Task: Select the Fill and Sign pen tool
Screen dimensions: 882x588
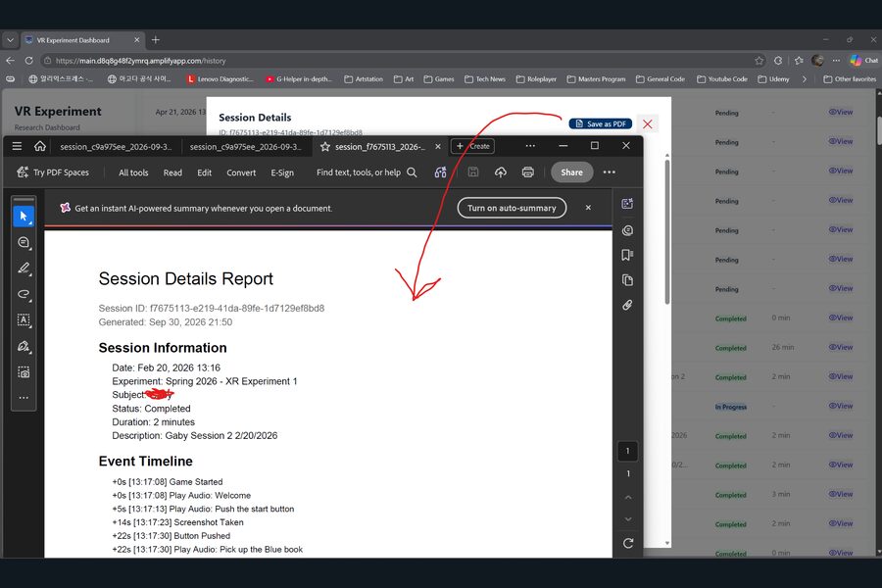Action: 24,346
